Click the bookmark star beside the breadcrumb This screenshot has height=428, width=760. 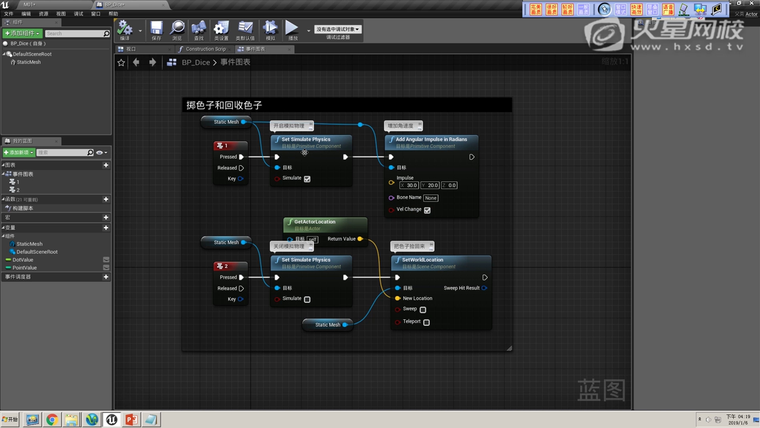point(122,62)
